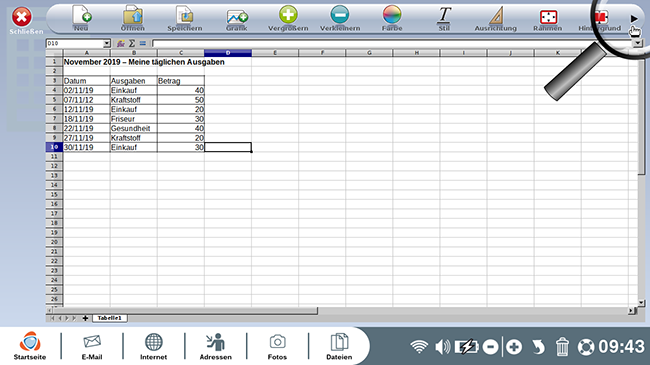650x365 pixels.
Task: Open the Rahmen border tool
Action: pos(548,19)
